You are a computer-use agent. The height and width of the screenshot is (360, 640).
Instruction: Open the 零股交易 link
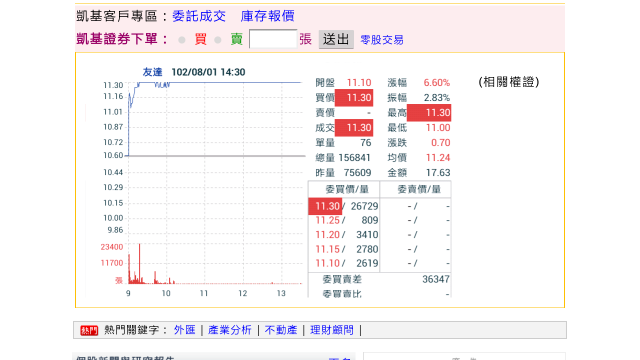tap(382, 40)
